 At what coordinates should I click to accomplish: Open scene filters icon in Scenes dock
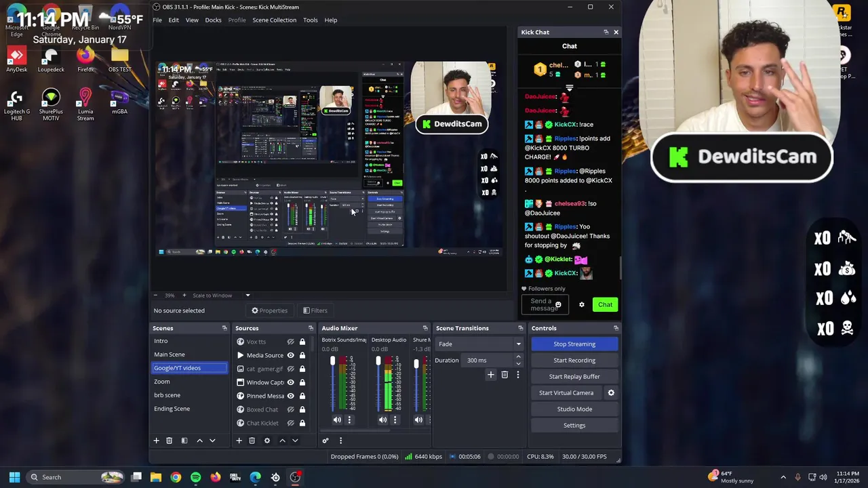184,441
